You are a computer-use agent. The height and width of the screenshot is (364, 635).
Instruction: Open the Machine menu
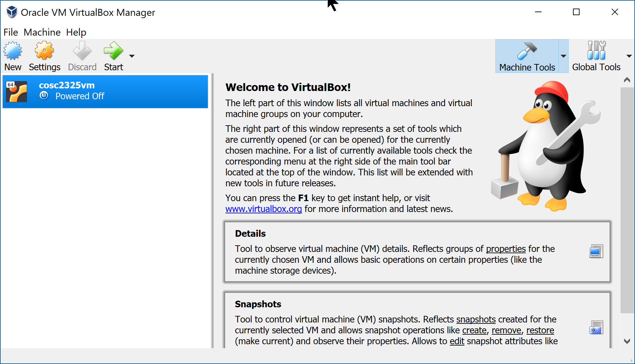pos(42,32)
